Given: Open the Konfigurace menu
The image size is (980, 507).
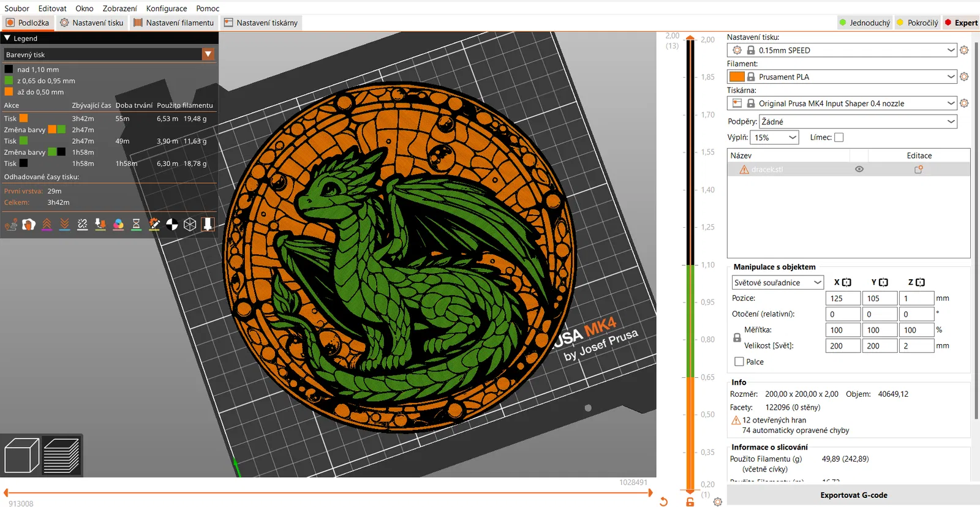Looking at the screenshot, I should [167, 9].
